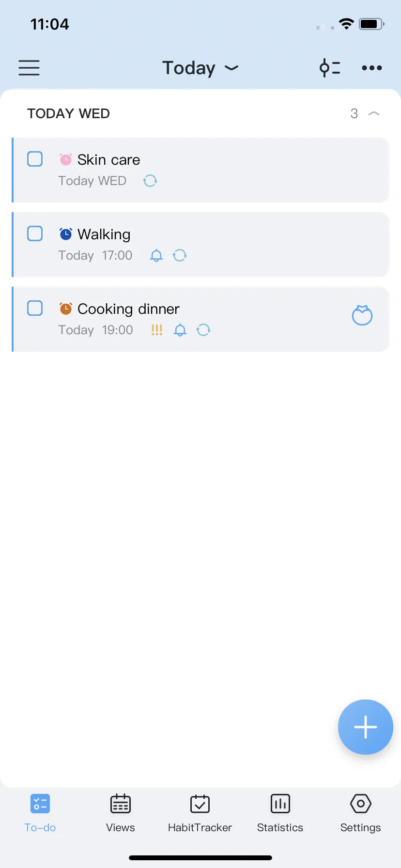
Task: Tap the priority exclamation marks on Cooking dinner
Action: [x=156, y=330]
